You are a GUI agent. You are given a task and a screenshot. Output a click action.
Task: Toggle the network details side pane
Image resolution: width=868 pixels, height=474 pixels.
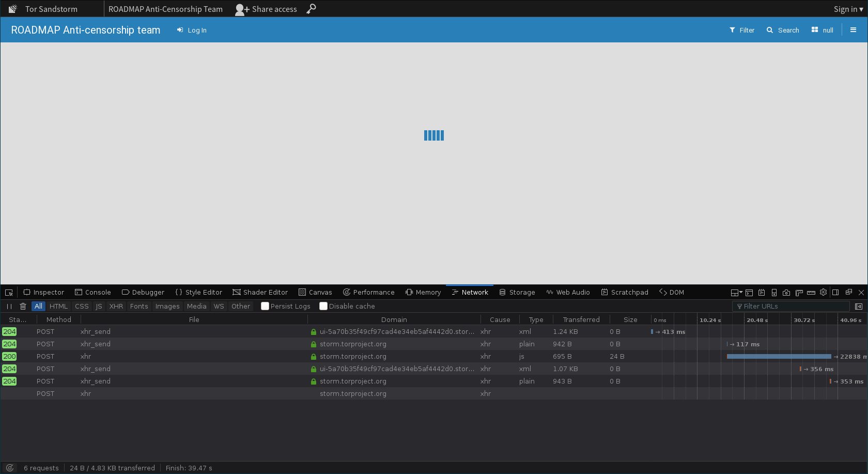coord(859,307)
